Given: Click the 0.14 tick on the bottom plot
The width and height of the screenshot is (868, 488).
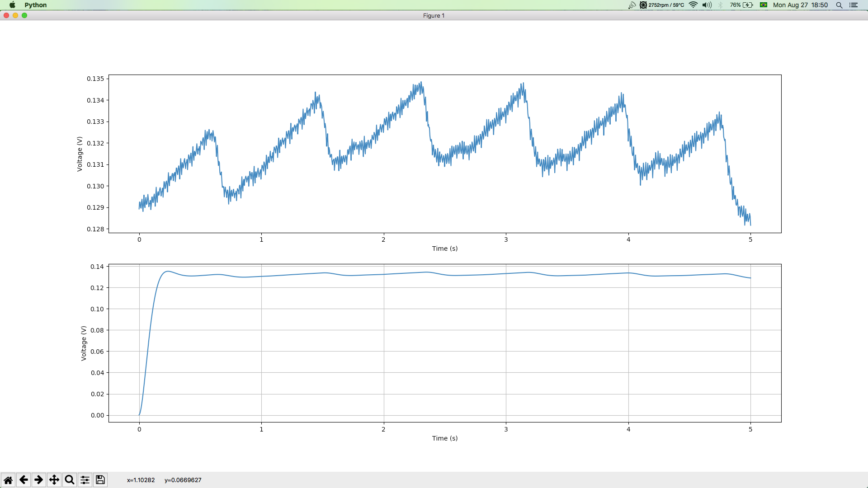Looking at the screenshot, I should [x=97, y=267].
